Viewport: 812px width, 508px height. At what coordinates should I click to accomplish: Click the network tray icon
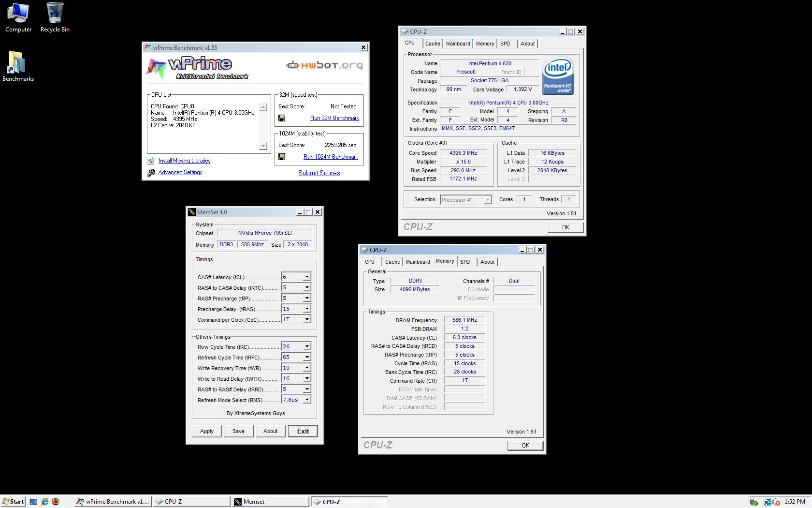(767, 502)
